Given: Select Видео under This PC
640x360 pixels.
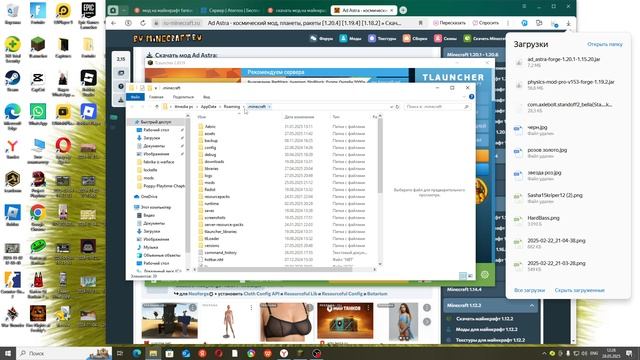Looking at the screenshot, I should tap(149, 215).
